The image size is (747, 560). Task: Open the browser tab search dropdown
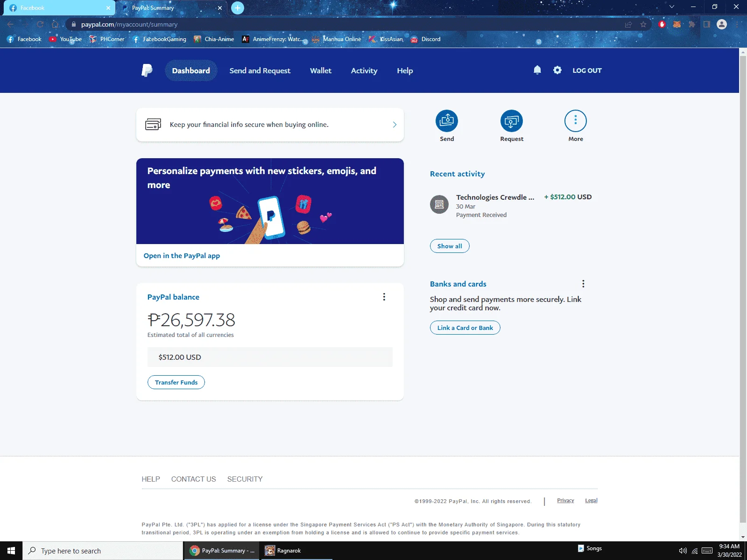tap(672, 7)
